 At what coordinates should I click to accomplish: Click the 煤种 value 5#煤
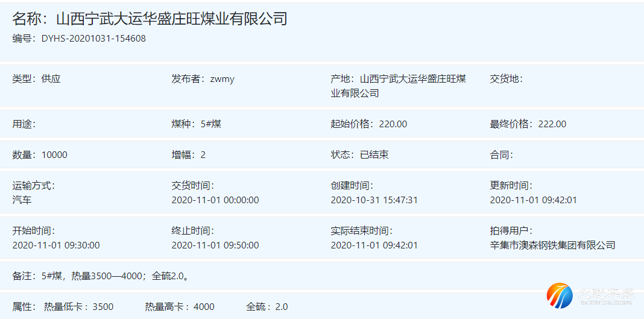(x=211, y=124)
